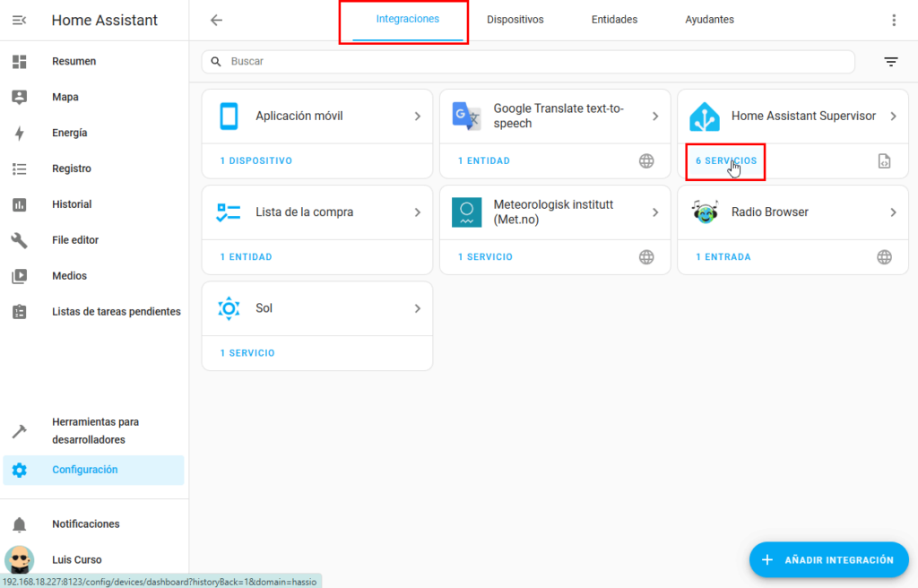
Task: Open File editor in the sidebar
Action: click(75, 240)
